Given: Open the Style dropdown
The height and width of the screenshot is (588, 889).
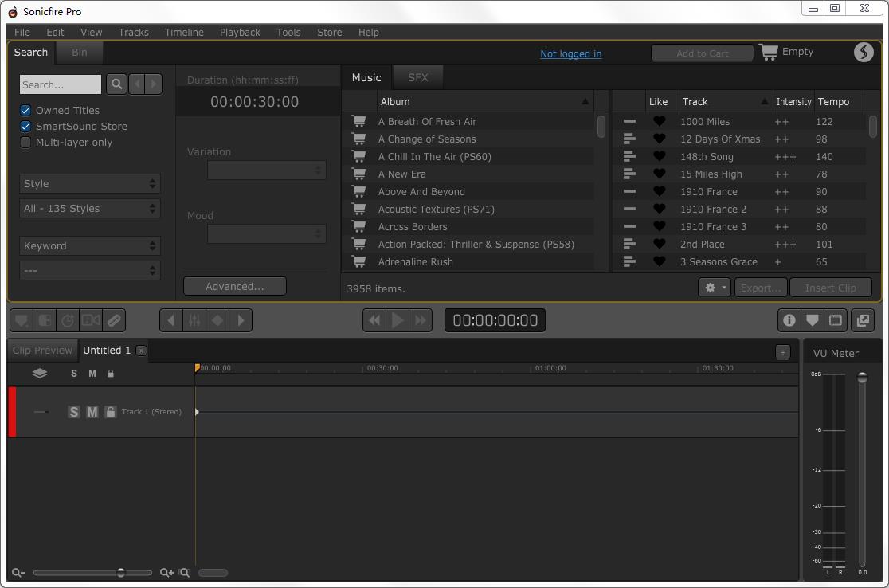Looking at the screenshot, I should coord(89,184).
